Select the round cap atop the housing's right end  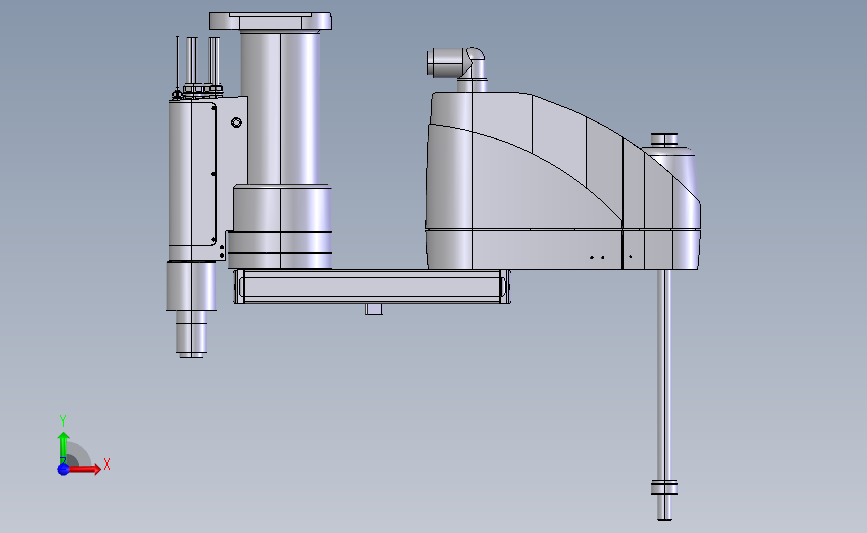[x=664, y=139]
